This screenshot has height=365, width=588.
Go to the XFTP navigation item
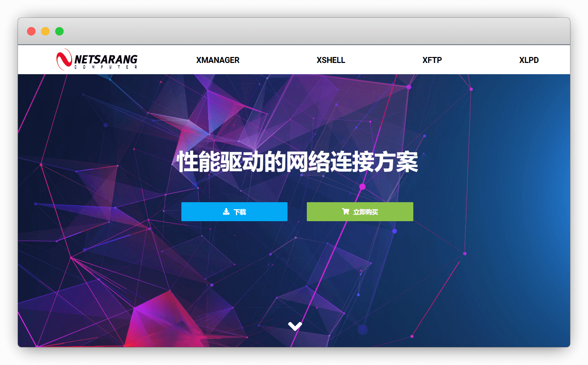[432, 60]
